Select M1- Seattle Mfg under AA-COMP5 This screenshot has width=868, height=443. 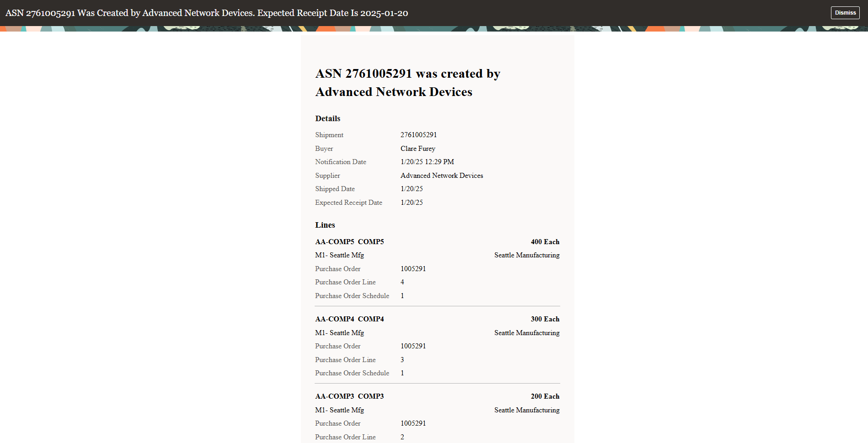[x=339, y=255]
